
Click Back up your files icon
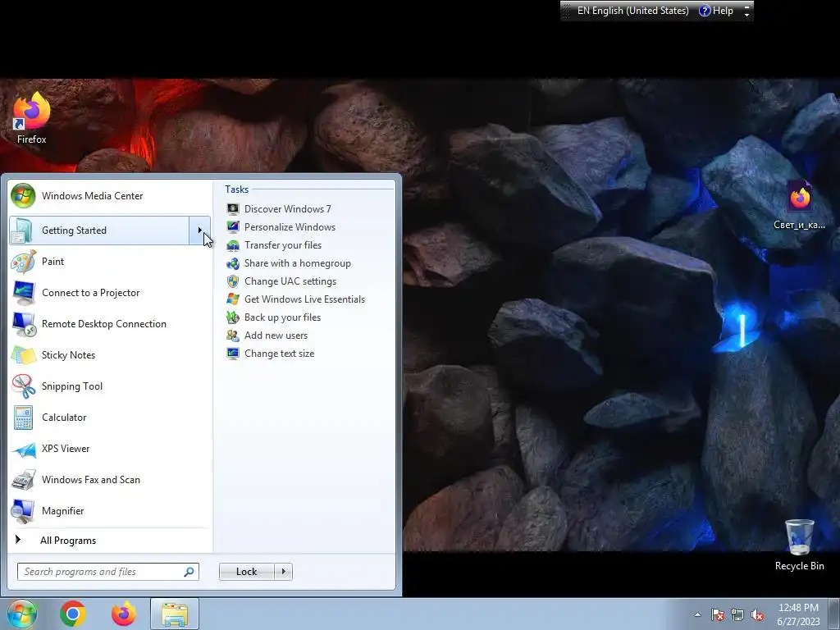[232, 317]
